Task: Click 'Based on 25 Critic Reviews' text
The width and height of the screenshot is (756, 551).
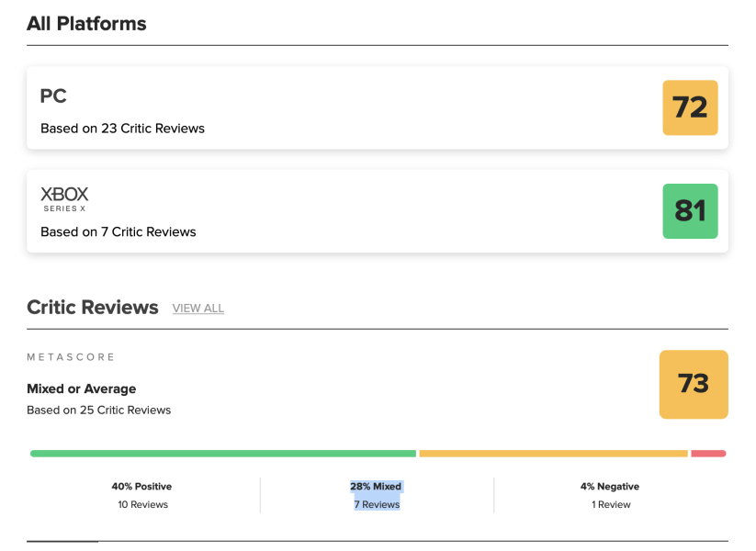Action: pyautogui.click(x=99, y=410)
